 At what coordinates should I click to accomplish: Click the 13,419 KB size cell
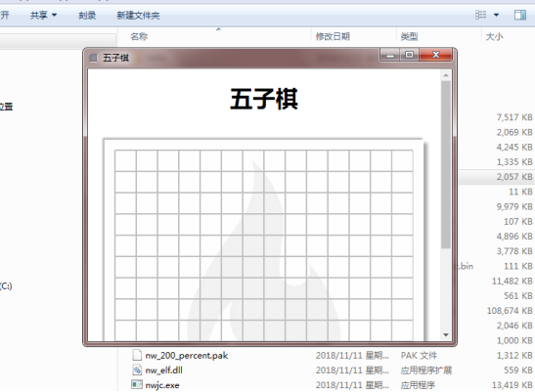coord(512,385)
